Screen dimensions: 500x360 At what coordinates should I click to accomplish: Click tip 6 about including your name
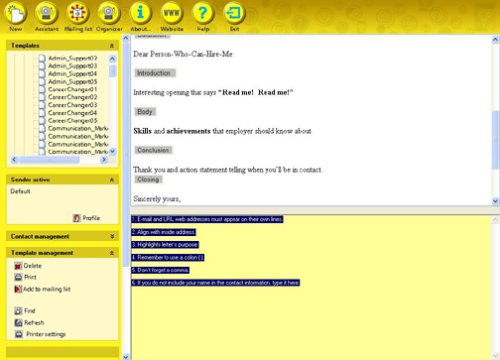(x=215, y=283)
